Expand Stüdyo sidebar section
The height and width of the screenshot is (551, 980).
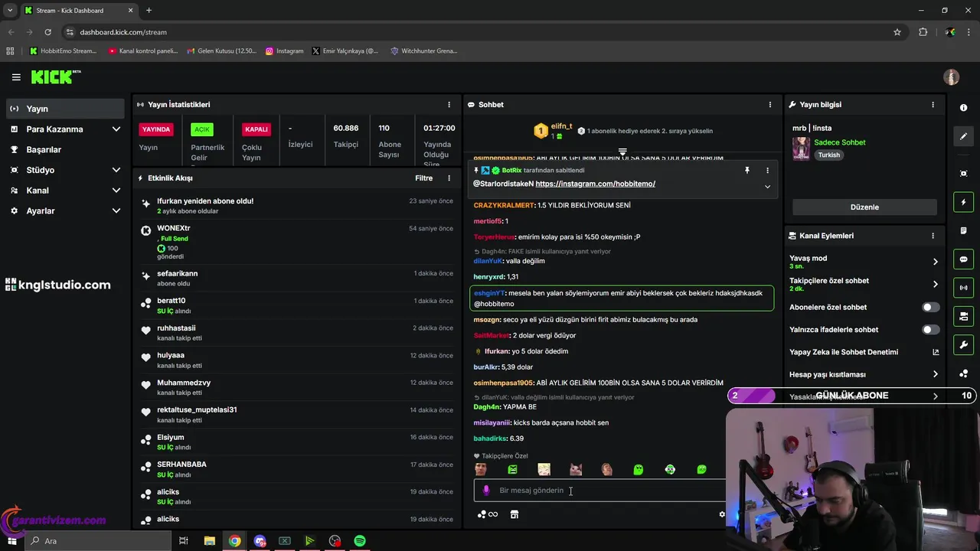coord(116,170)
